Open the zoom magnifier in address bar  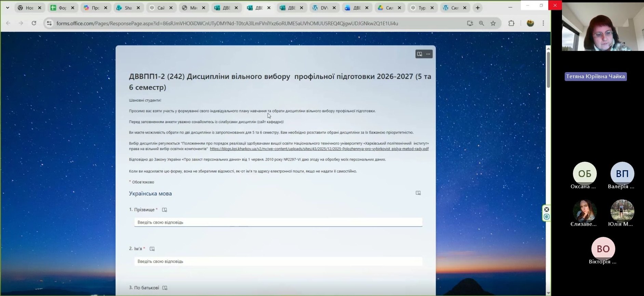point(481,23)
